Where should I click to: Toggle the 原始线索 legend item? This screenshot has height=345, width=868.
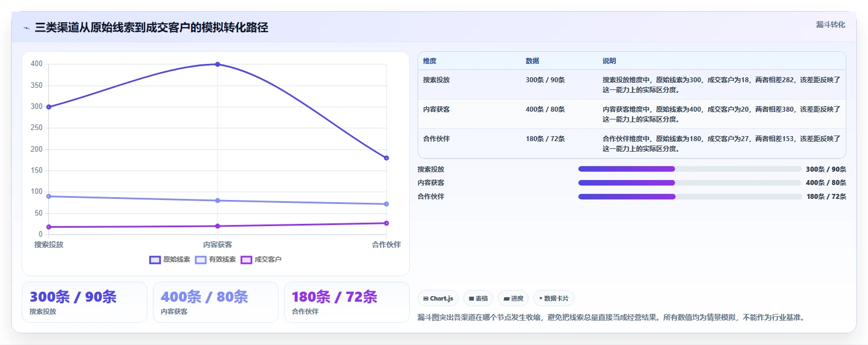[170, 259]
